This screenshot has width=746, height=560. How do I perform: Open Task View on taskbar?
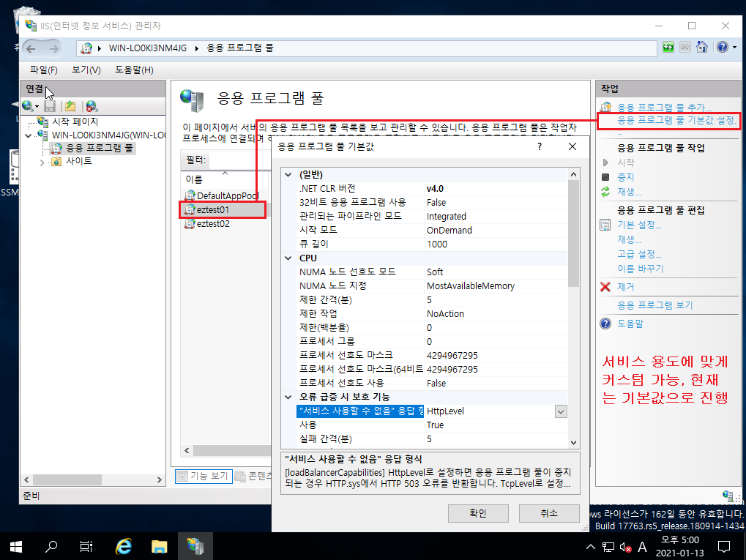[x=86, y=546]
